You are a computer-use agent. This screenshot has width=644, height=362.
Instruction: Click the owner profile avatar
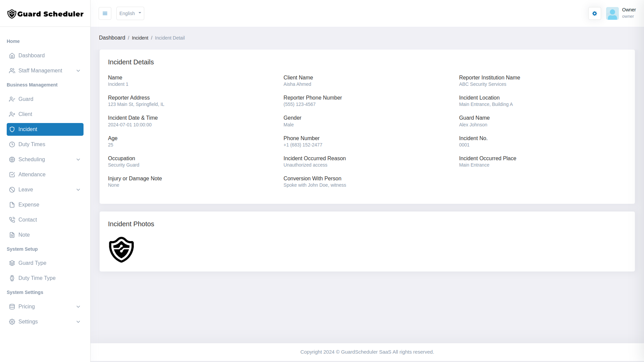point(612,13)
